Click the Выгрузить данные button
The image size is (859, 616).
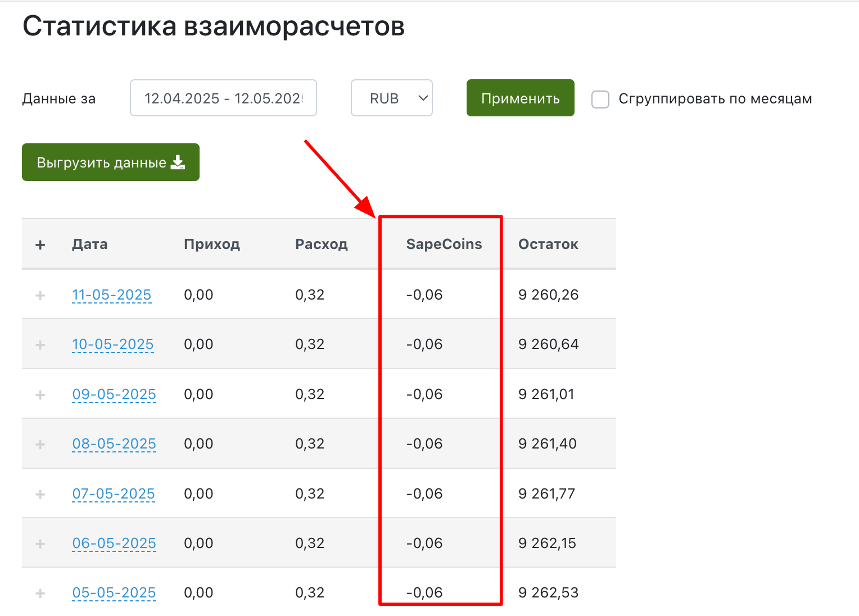pyautogui.click(x=110, y=162)
